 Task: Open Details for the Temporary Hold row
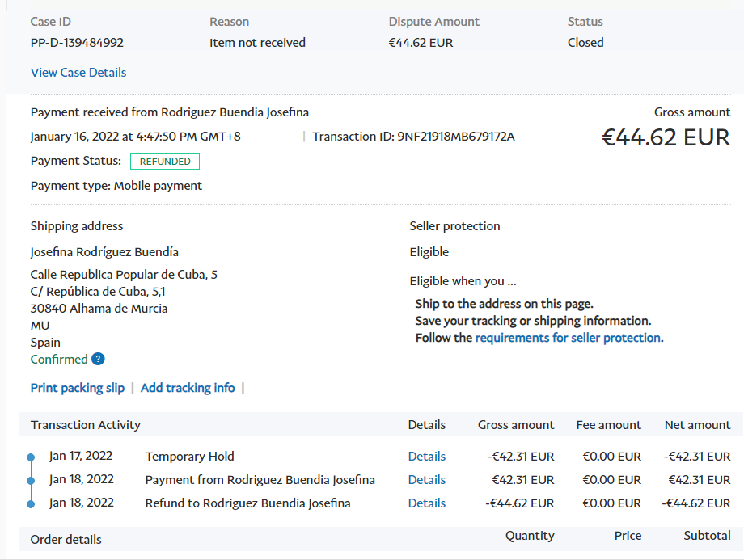427,457
